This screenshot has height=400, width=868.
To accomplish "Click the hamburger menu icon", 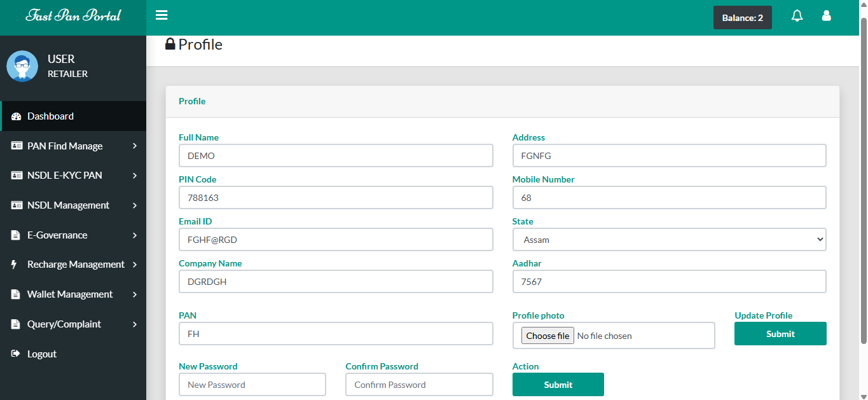I will (162, 16).
